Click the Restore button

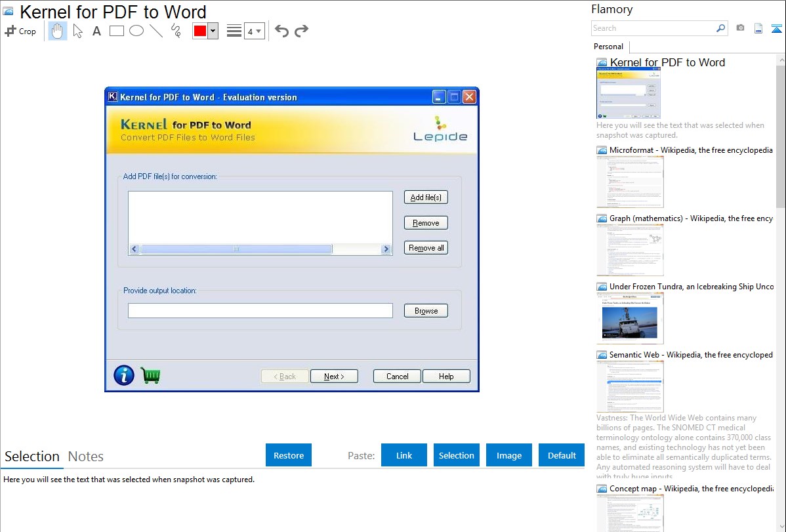pos(289,455)
